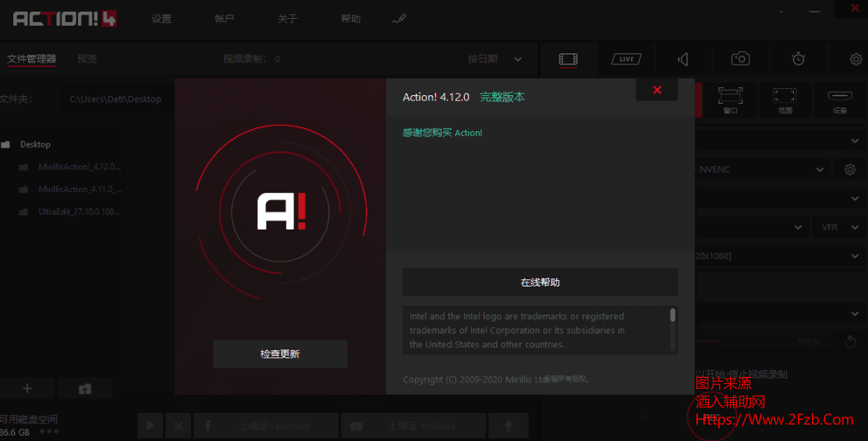Open the benchmark stopwatch icon tab
This screenshot has height=441, width=868.
pos(798,59)
